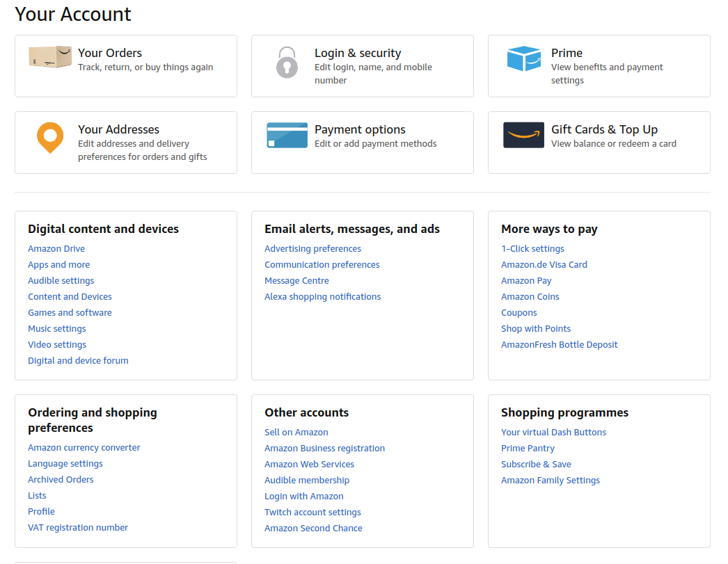Click 'Edit or add payment methods' description
The height and width of the screenshot is (564, 728).
click(375, 144)
